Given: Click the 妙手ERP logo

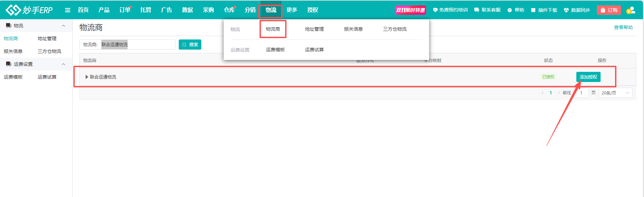Looking at the screenshot, I should click(x=29, y=10).
